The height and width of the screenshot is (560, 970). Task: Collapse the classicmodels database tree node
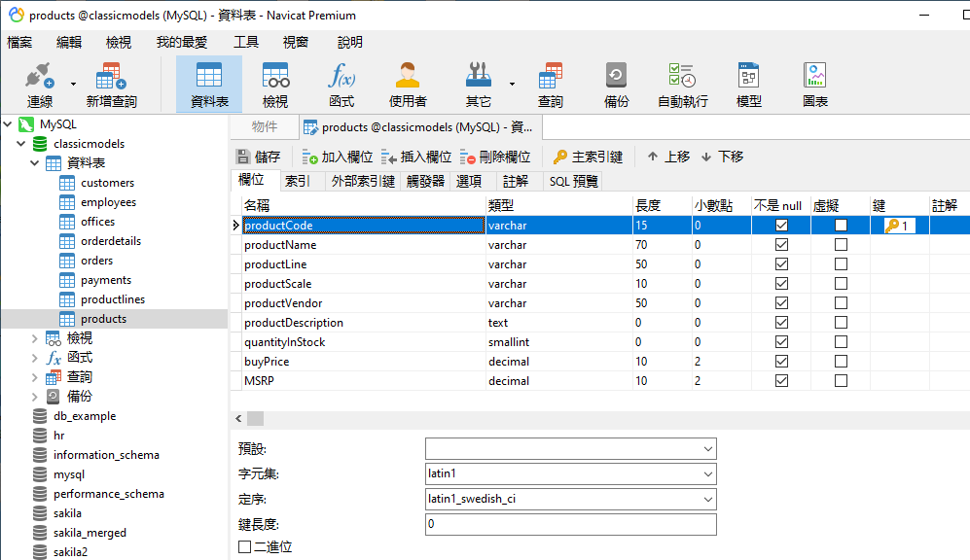(x=21, y=143)
